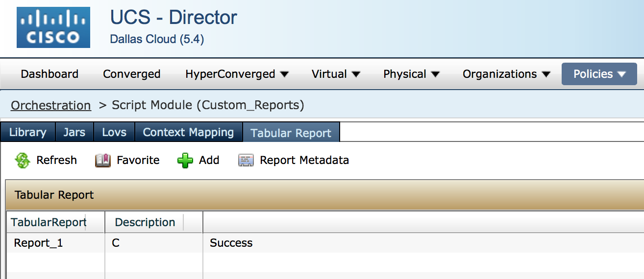644x279 pixels.
Task: Open the Policies dropdown menu
Action: 599,74
